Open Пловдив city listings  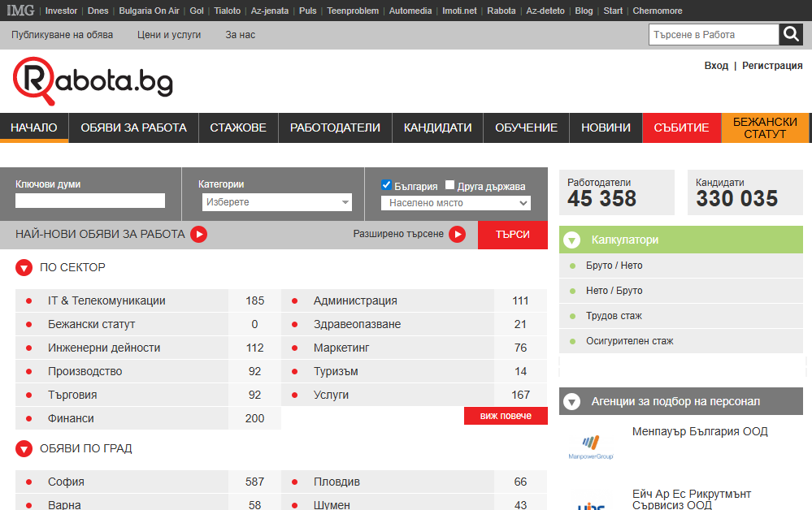(x=337, y=482)
